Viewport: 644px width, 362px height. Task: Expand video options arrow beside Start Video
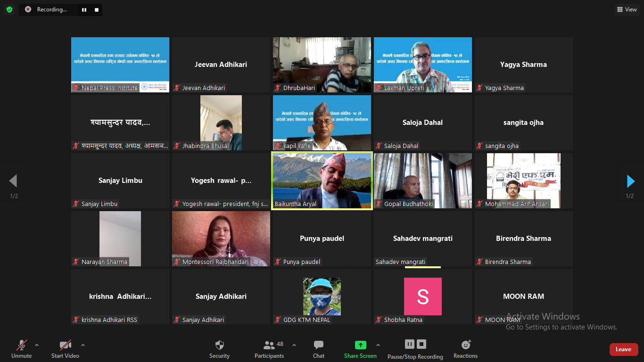pyautogui.click(x=83, y=345)
